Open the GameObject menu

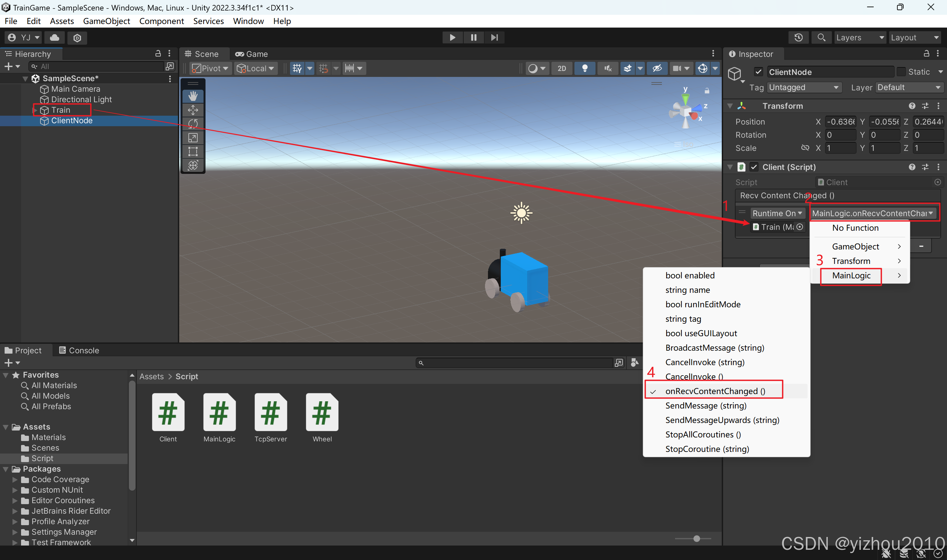tap(107, 21)
